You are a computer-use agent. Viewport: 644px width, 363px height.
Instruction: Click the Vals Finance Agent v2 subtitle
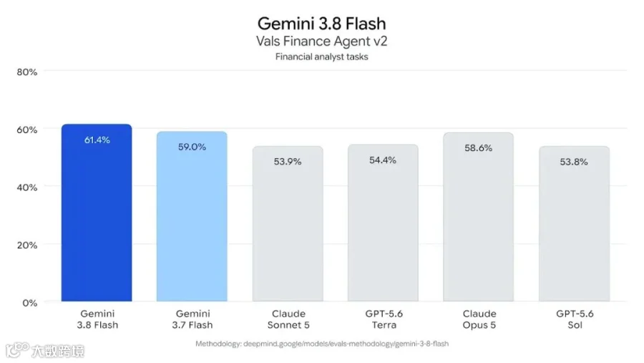pyautogui.click(x=322, y=41)
